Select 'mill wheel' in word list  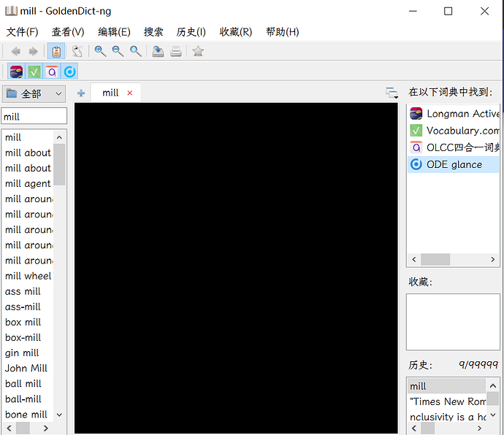[x=28, y=276]
